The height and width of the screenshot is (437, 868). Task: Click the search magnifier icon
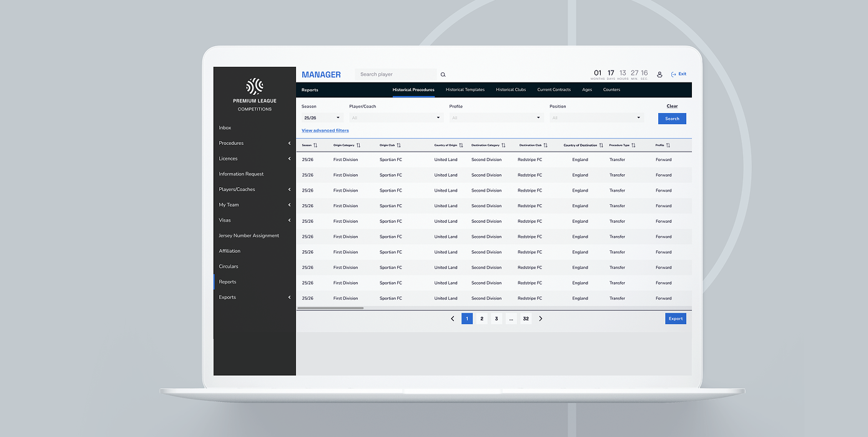[443, 74]
